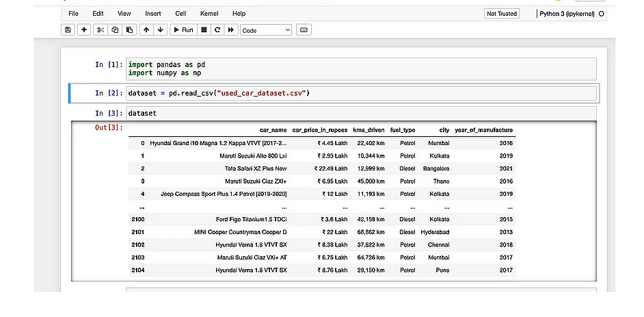
Task: Click the ₹ 22.49 Lakh price cell
Action: [x=331, y=168]
